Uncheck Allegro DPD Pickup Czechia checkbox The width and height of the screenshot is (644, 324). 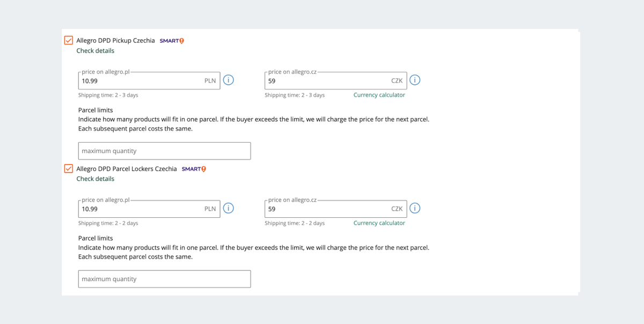coord(69,40)
